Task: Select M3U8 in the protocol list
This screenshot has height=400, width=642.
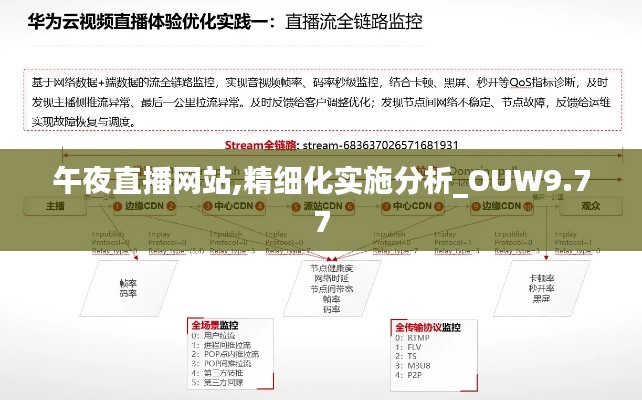Action: pos(416,365)
